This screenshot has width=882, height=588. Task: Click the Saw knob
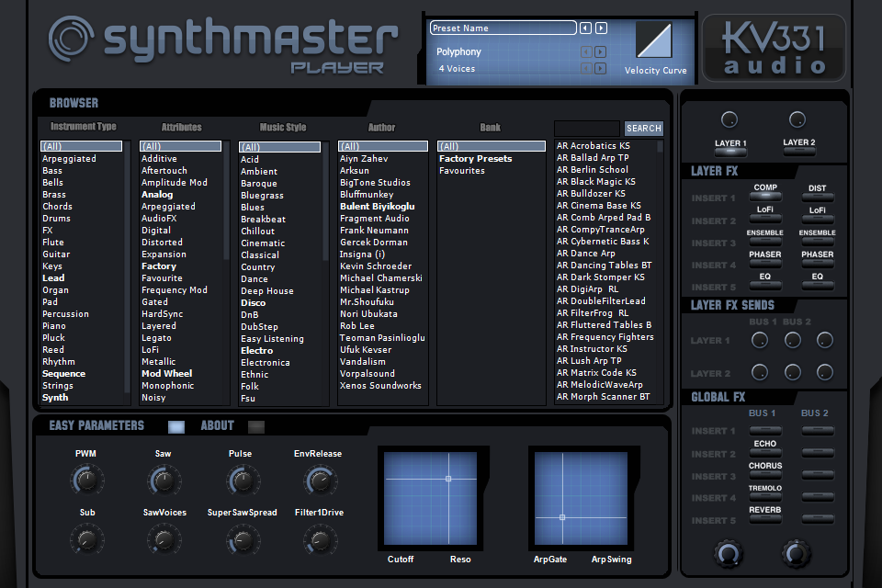[164, 480]
